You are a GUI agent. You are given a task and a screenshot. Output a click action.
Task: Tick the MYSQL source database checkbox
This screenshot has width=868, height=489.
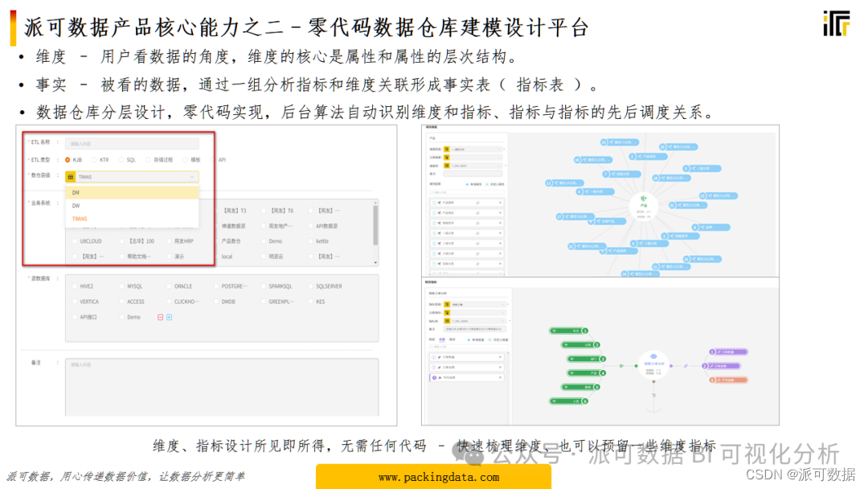[x=122, y=286]
